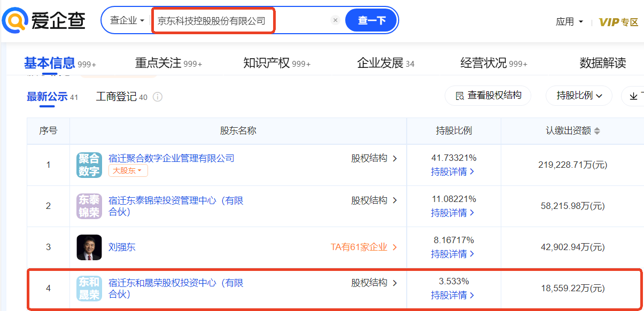Click the 东和晟荣 company logo
The height and width of the screenshot is (311, 644).
[89, 289]
